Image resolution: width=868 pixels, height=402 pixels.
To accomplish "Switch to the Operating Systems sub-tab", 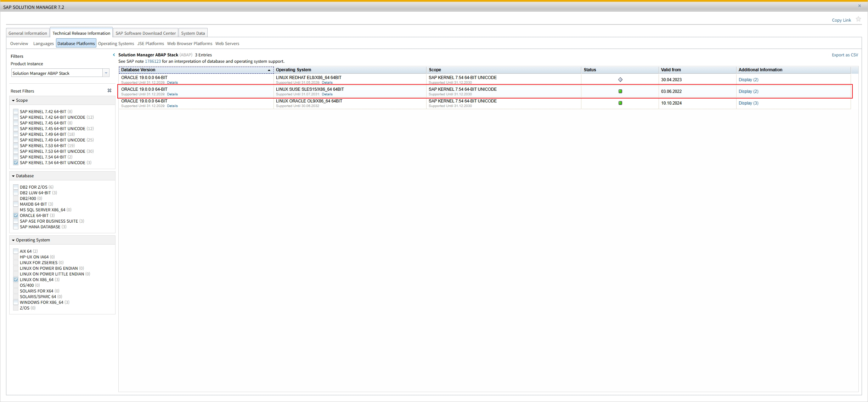I will pyautogui.click(x=116, y=44).
